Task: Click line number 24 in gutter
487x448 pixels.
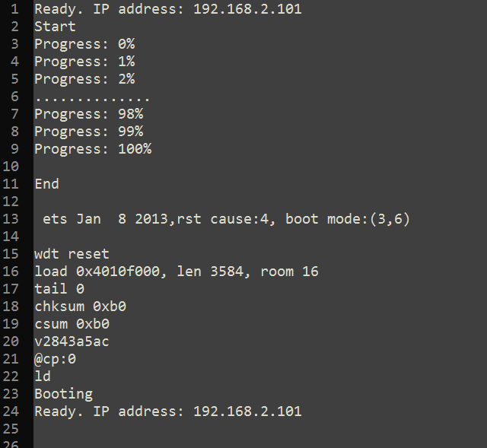Action: point(11,411)
